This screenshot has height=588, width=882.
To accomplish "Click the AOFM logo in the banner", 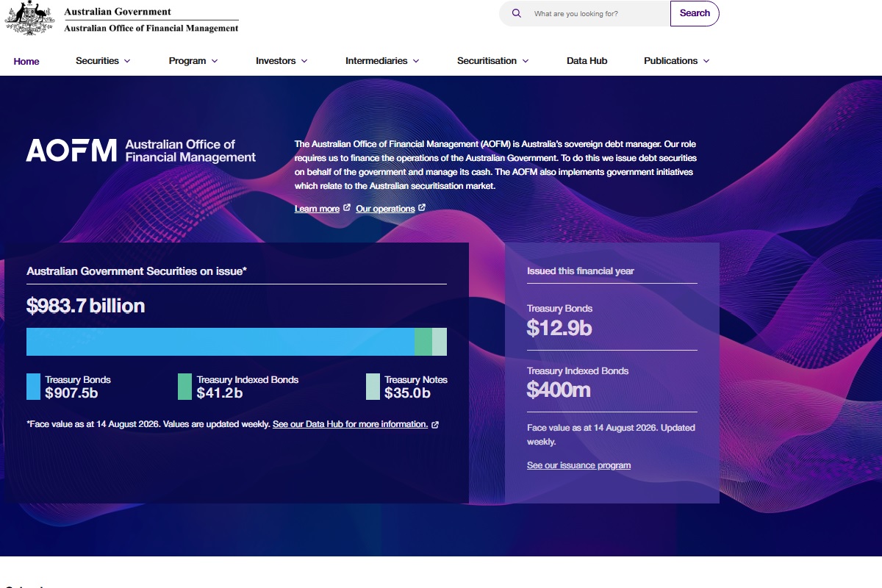I will (141, 151).
